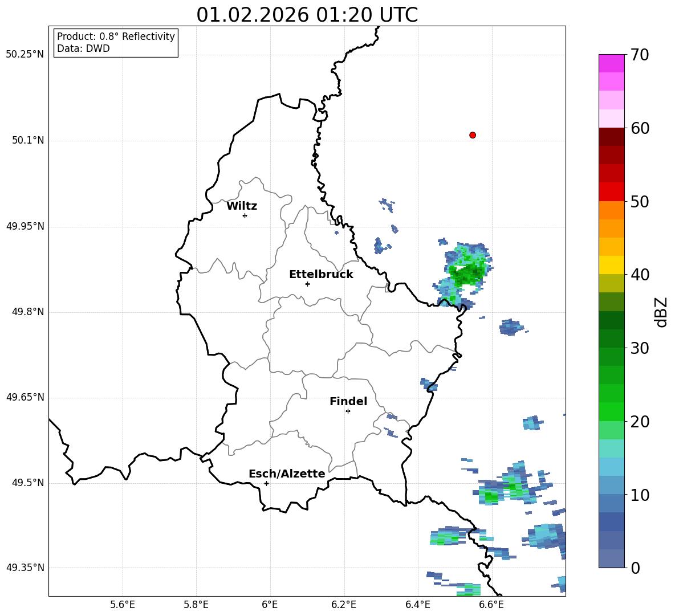Screen dimensions: 675x616
Task: Click the colorbar tick label 60
Action: point(640,128)
